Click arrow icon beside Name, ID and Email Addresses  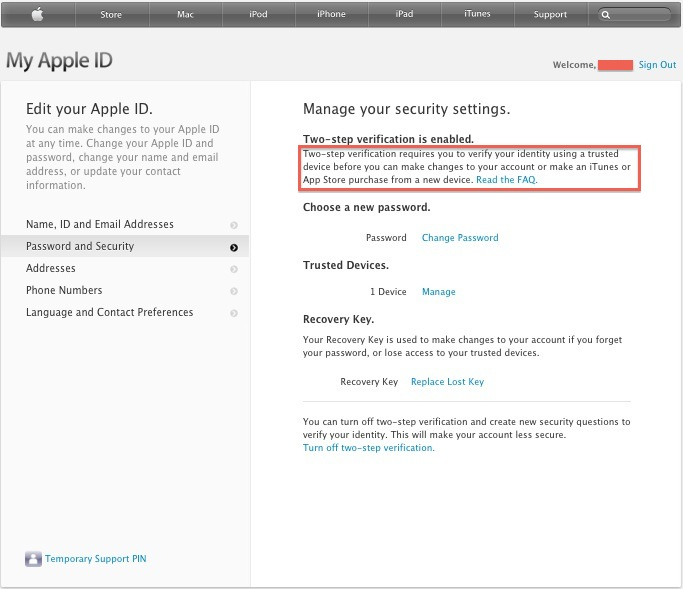click(234, 225)
